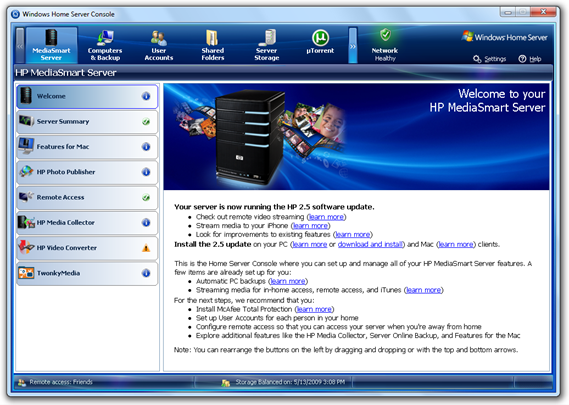Screen dimensions: 569x405
Task: Click the download and install link
Action: 371,245
